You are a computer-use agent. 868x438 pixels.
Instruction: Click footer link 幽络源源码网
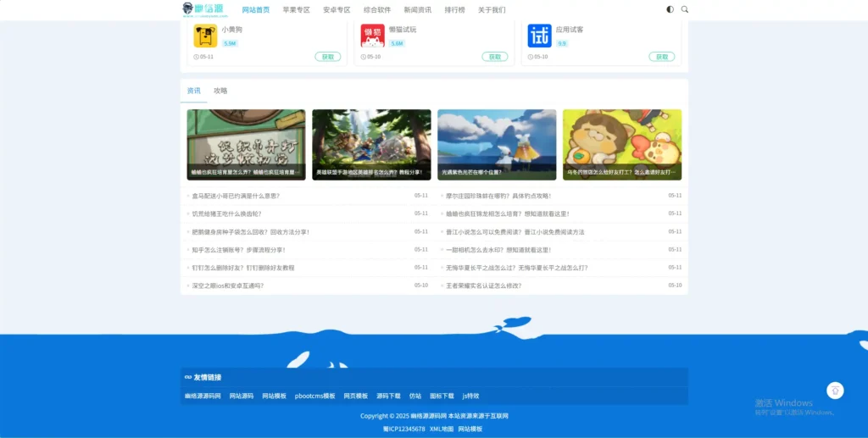(x=203, y=396)
